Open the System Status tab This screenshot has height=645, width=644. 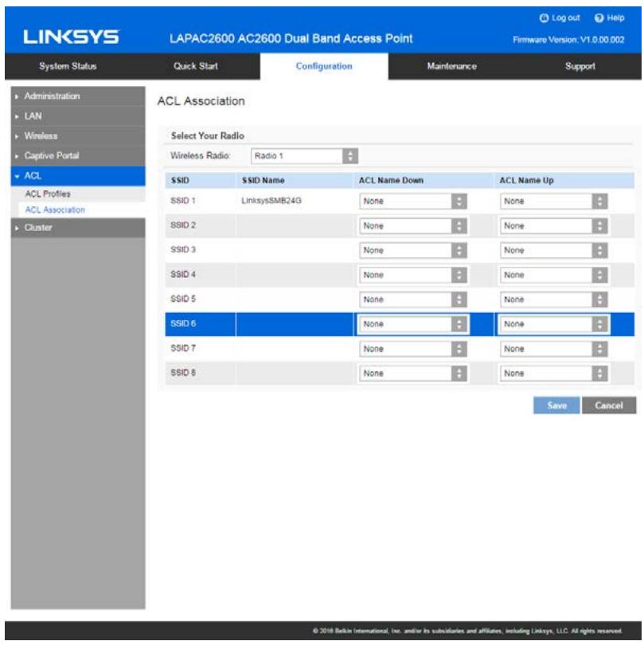tap(68, 66)
